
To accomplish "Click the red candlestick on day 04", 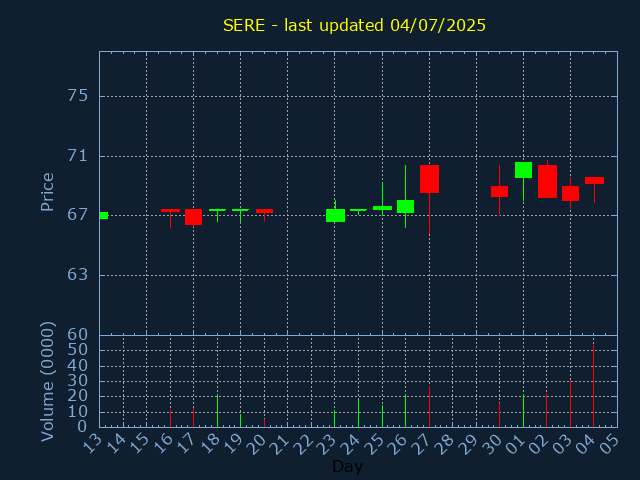I will coord(594,180).
